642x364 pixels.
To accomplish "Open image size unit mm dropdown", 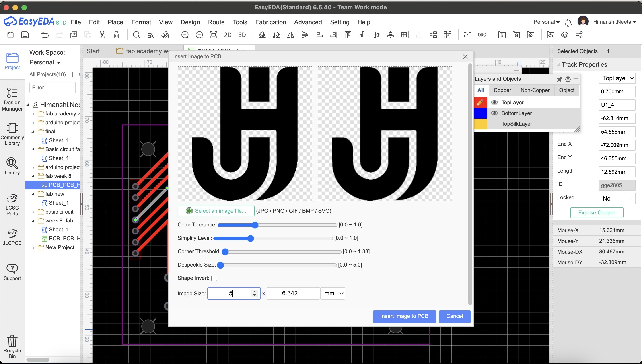I will coord(333,293).
